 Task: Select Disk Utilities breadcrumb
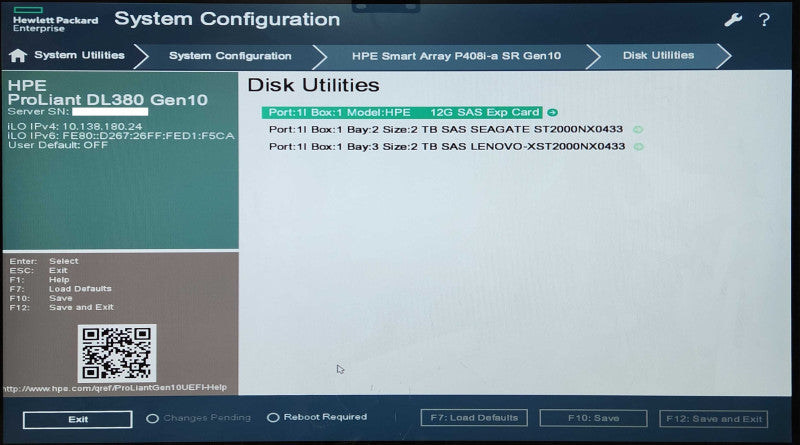pyautogui.click(x=658, y=55)
